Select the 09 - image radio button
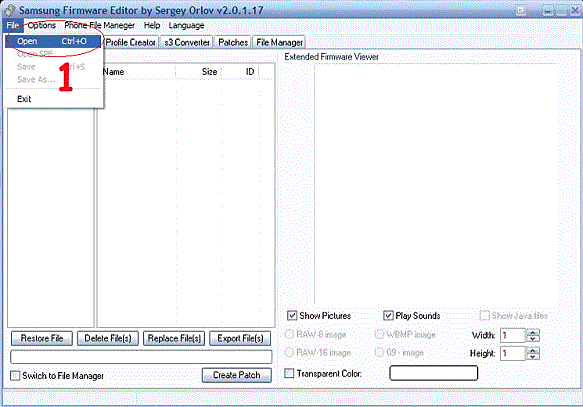Viewport: 583px width, 407px height. [x=379, y=352]
